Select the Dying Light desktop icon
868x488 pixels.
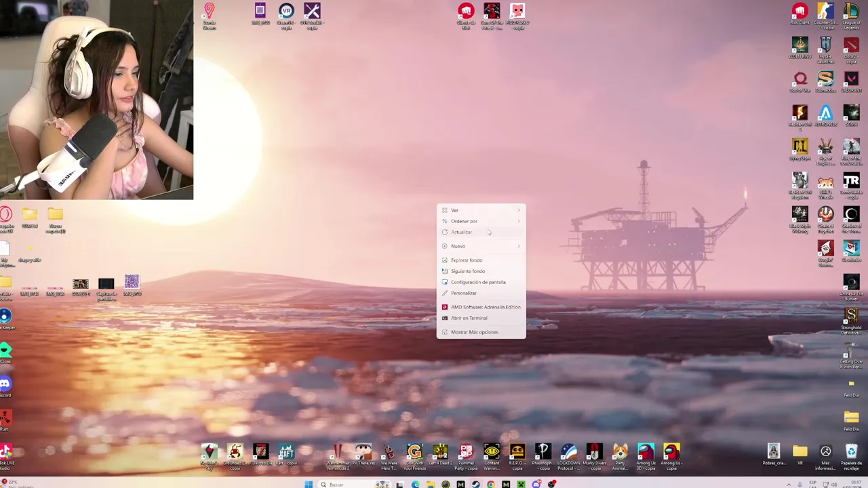pyautogui.click(x=800, y=150)
